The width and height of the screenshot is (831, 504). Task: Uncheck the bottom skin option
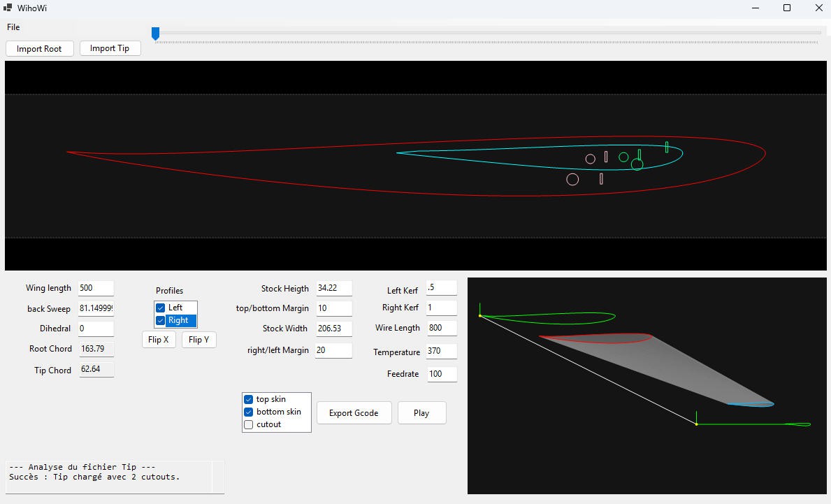click(248, 412)
